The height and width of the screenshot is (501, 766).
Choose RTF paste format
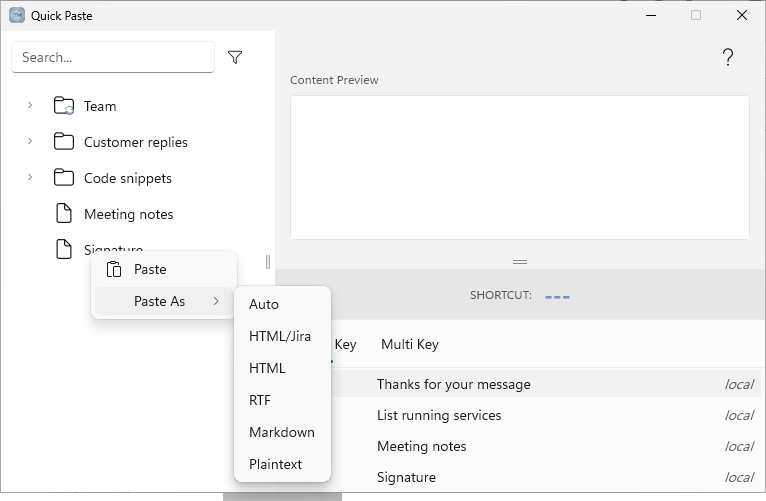282,400
